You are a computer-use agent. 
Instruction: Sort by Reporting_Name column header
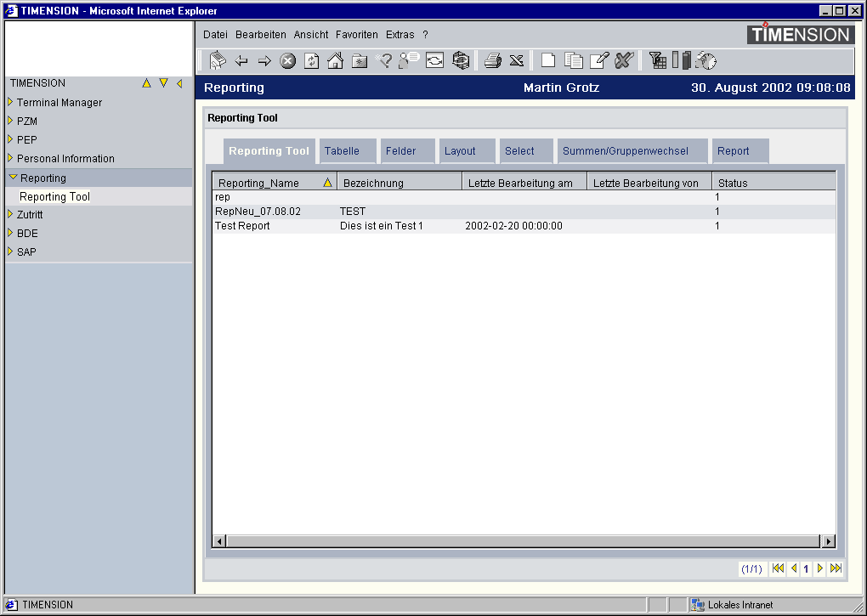259,183
